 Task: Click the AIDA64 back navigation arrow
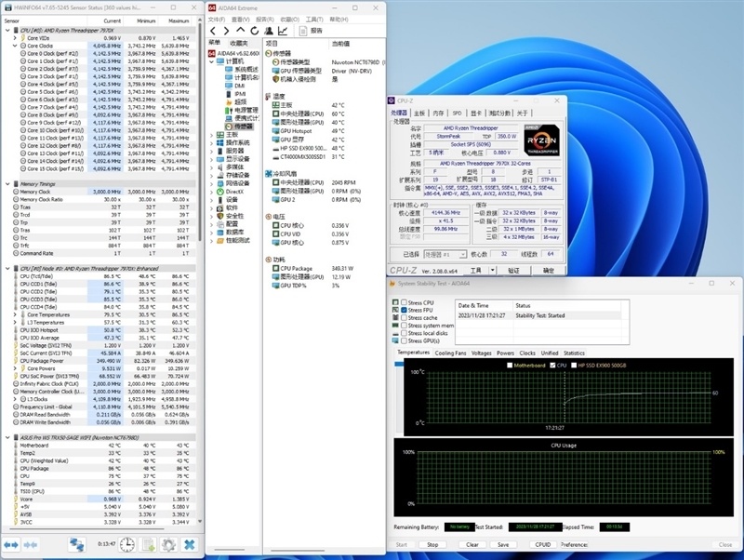(x=214, y=30)
